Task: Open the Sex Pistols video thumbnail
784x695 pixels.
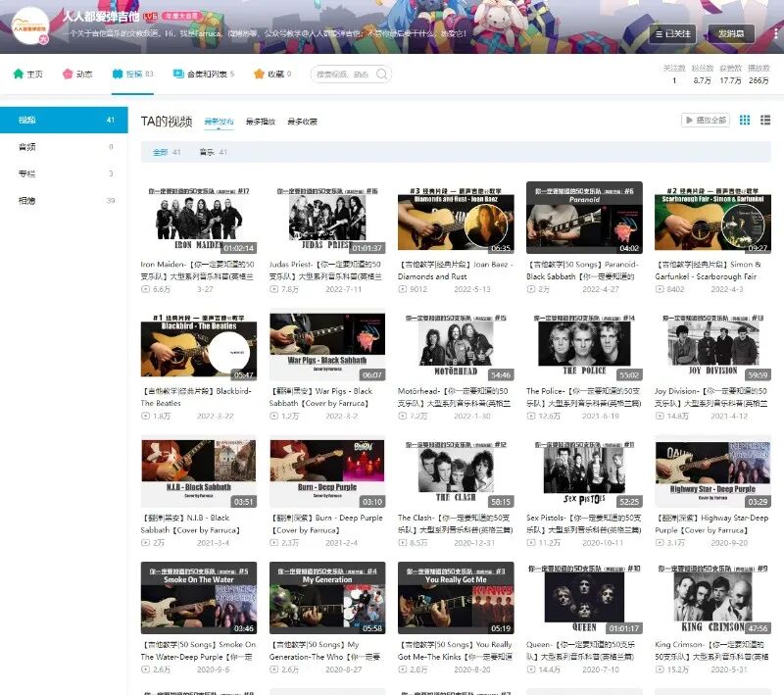Action: coord(584,472)
